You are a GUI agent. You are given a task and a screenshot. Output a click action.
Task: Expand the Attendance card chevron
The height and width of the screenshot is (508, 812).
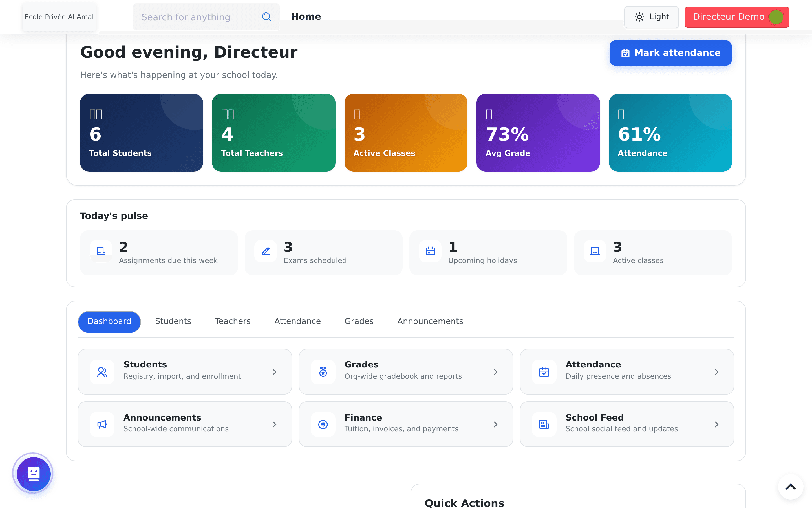click(716, 372)
